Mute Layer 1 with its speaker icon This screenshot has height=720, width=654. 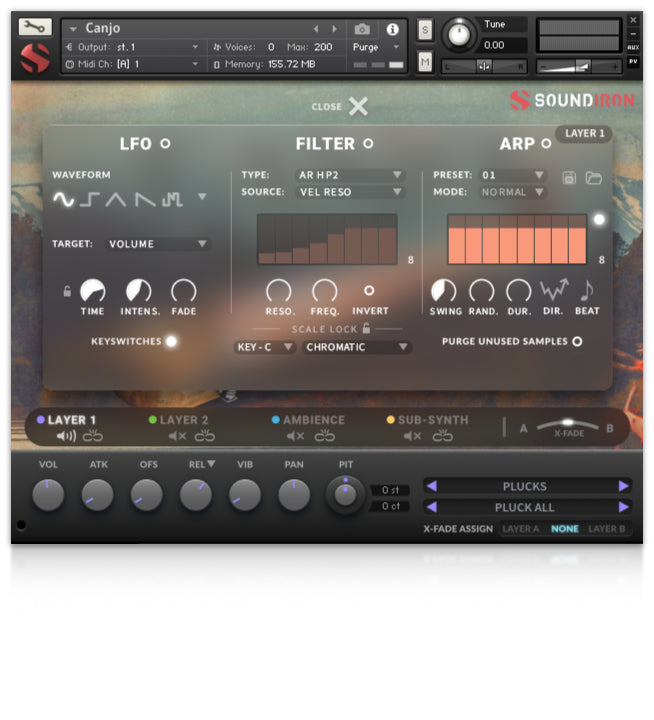[66, 436]
